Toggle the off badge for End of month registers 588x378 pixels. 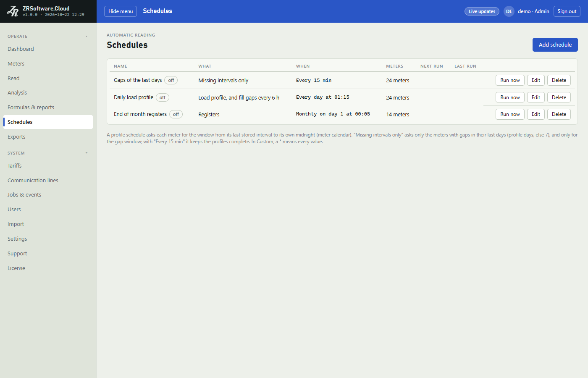[176, 114]
